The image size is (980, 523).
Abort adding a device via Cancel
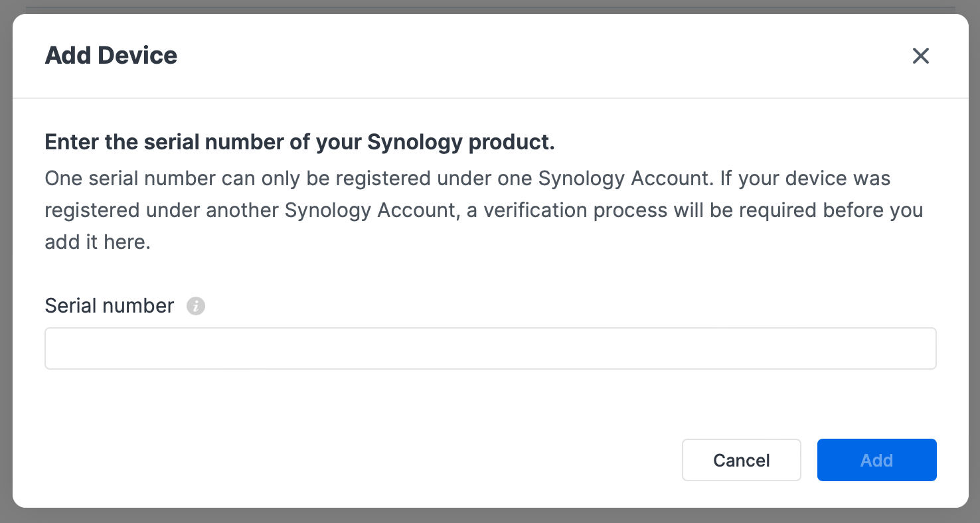tap(741, 460)
